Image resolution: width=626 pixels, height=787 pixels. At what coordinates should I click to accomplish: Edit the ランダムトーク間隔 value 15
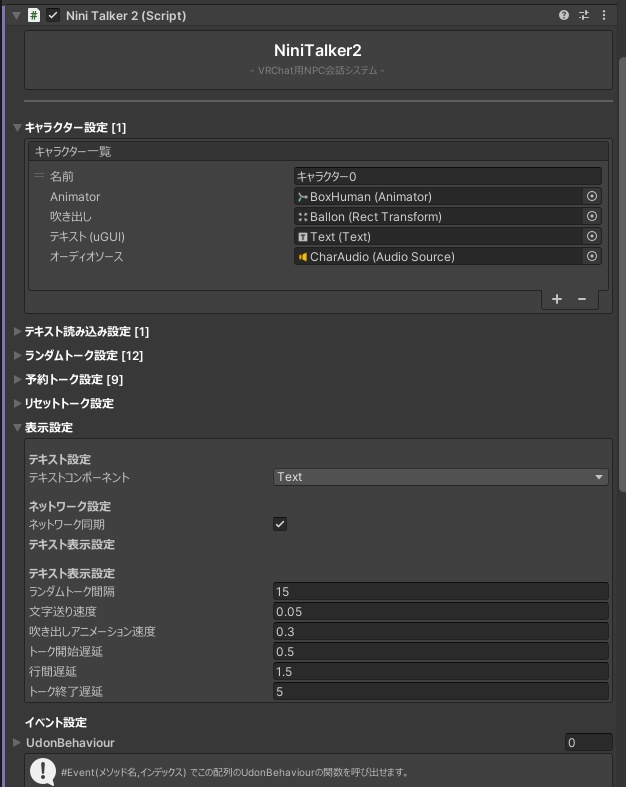[x=440, y=591]
